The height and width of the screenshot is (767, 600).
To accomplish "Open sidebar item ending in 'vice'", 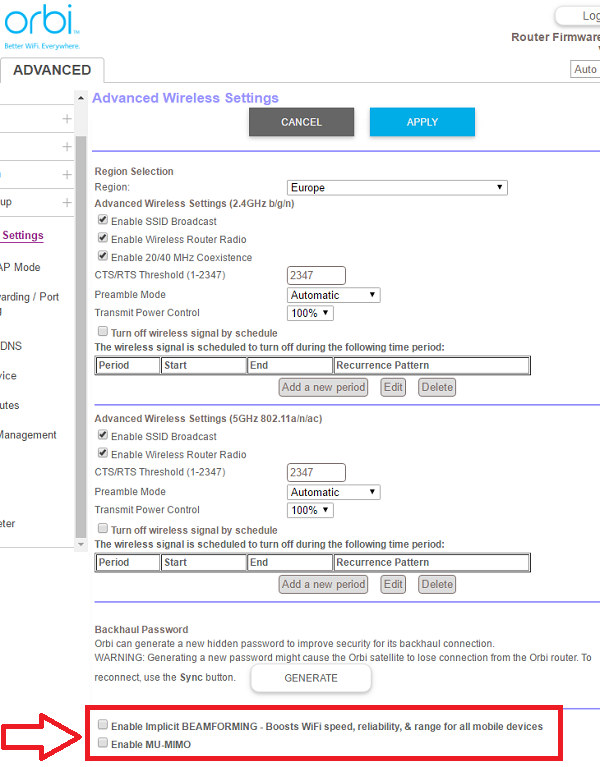I will click(x=8, y=376).
